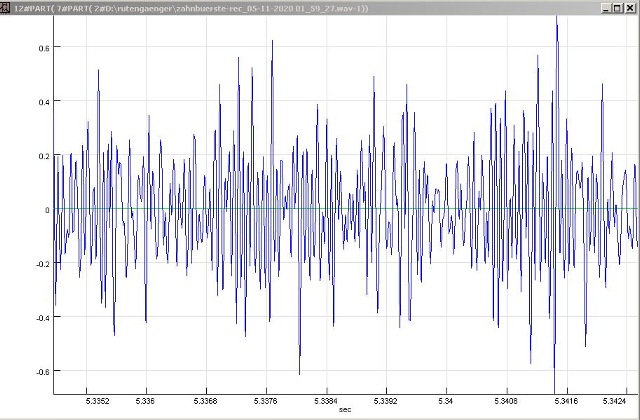Click x-axis label 5.34
Image resolution: width=640 pixels, height=420 pixels.
coord(446,401)
